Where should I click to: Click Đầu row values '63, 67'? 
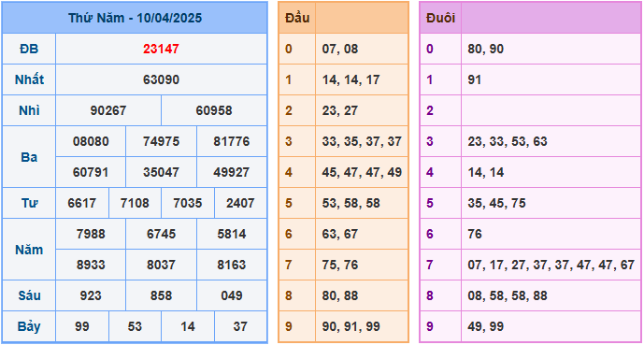coord(340,234)
